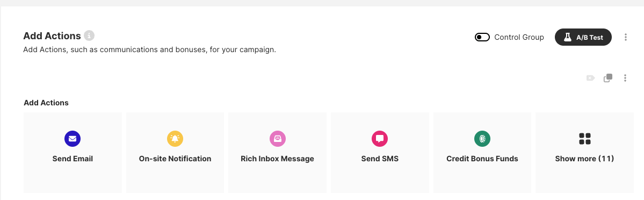Click the green coin bonus icon
644x200 pixels.
[x=482, y=139]
